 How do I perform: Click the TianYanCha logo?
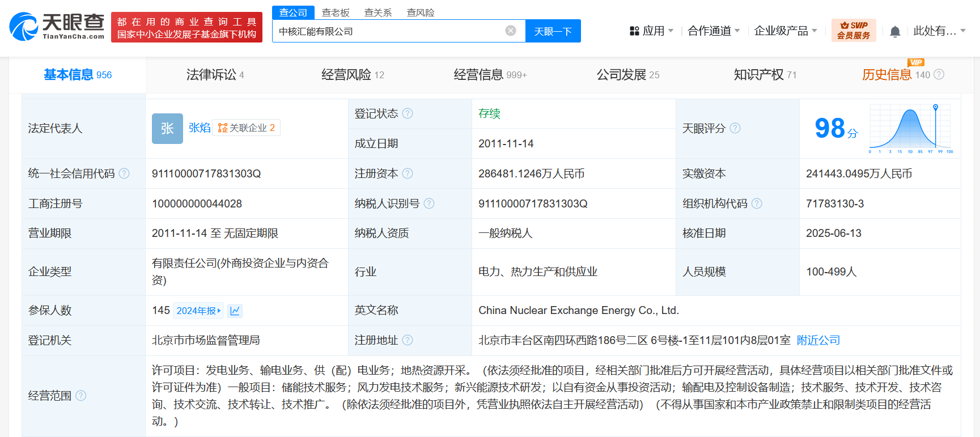57,27
